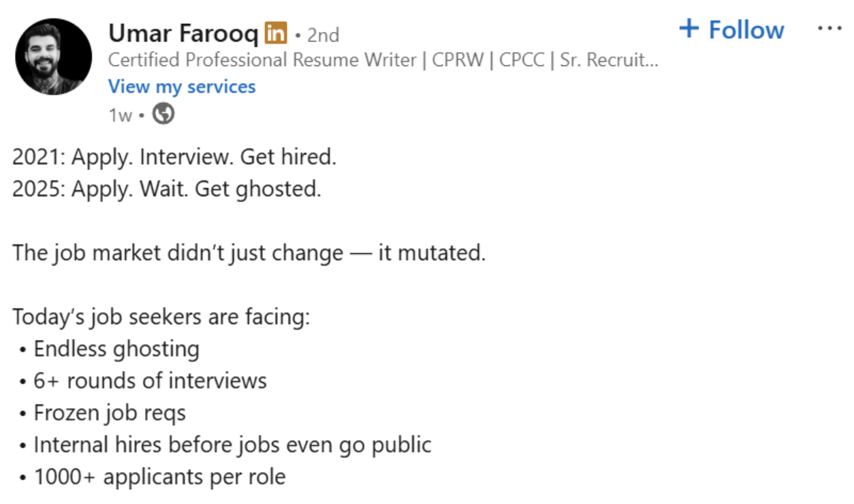
Task: Expand the post author's services dropdown
Action: coord(181,86)
